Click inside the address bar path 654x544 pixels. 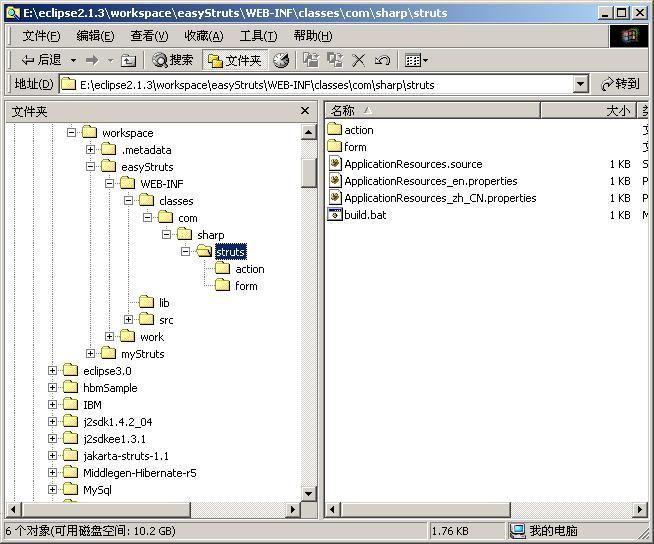click(257, 85)
